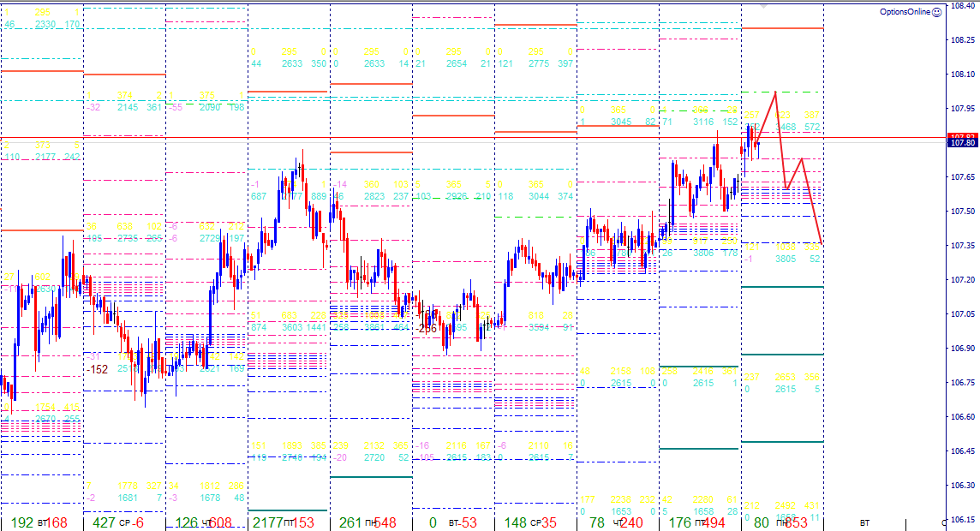980x531 pixels.
Task: Click the red 168 value in the bottom row
Action: coord(57,522)
